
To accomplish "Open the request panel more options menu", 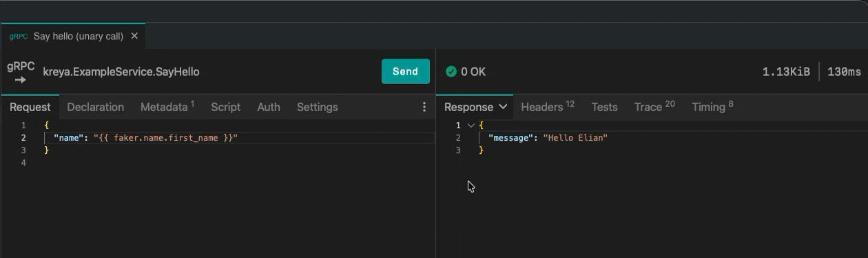I will (424, 107).
